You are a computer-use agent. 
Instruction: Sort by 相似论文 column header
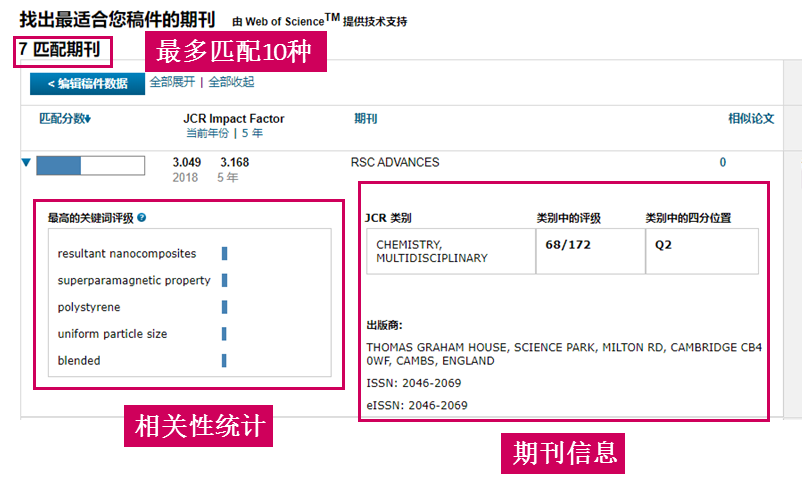click(751, 119)
